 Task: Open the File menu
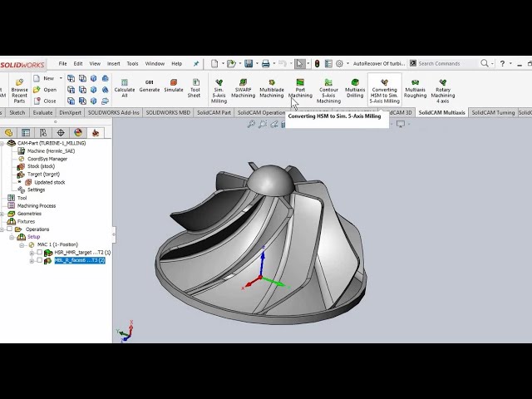(x=62, y=63)
